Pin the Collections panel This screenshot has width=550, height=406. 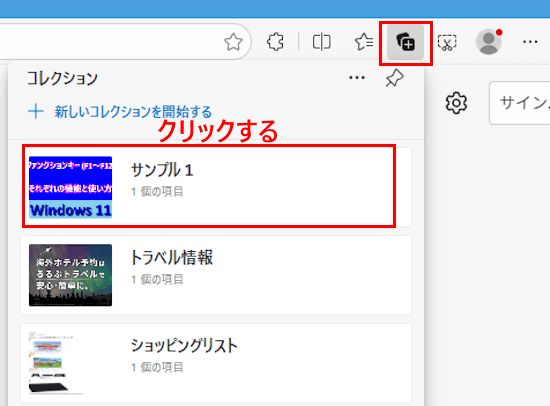point(394,78)
